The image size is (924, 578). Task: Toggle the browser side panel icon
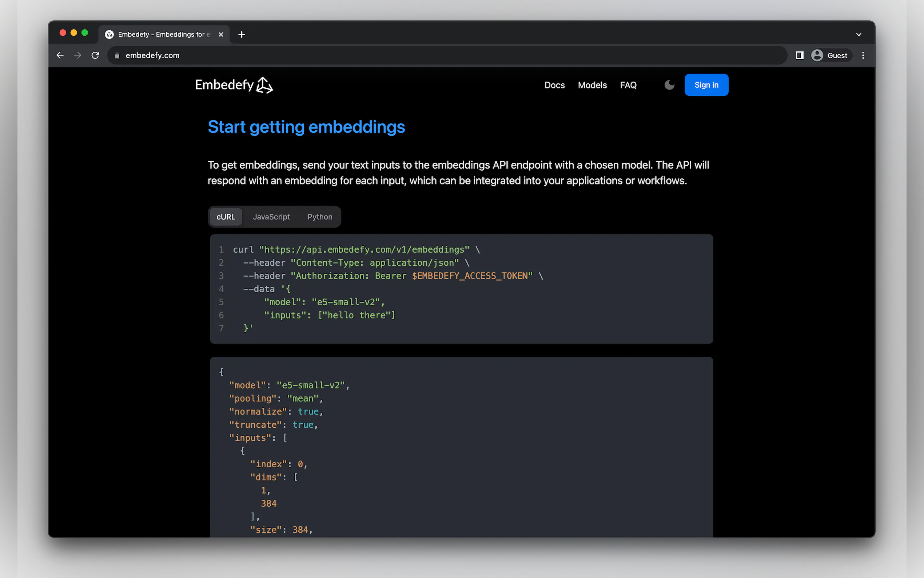800,55
